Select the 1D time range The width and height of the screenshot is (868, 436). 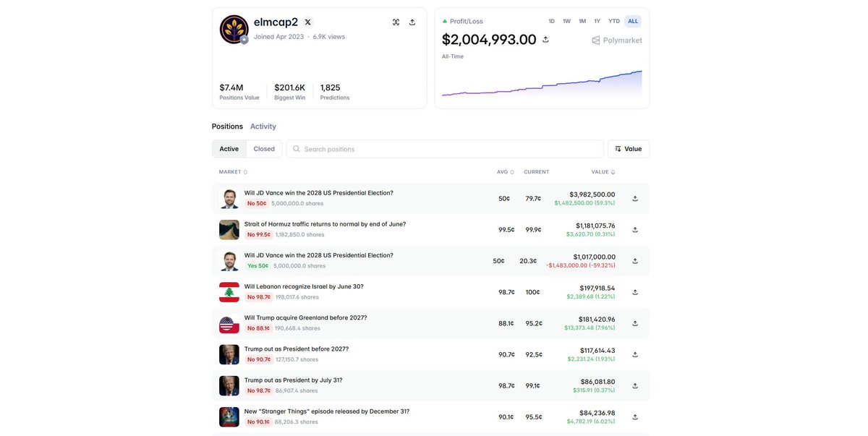[x=552, y=21]
